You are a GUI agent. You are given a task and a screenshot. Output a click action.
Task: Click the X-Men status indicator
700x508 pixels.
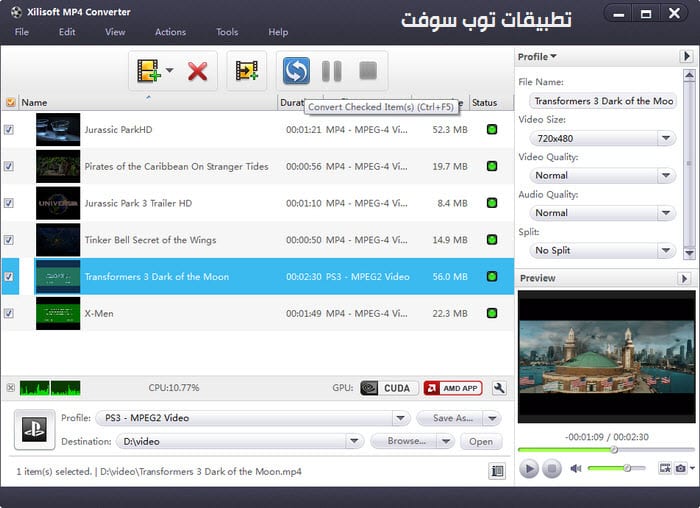coord(492,313)
